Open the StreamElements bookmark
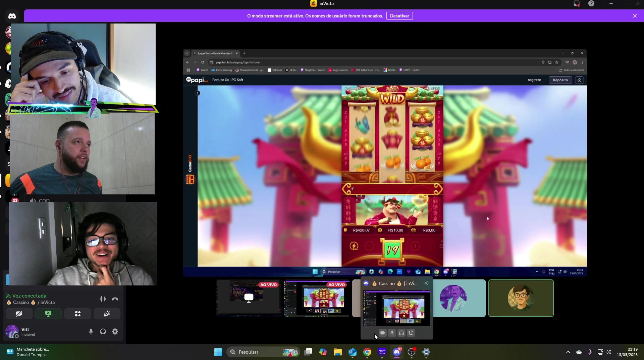 250,70
